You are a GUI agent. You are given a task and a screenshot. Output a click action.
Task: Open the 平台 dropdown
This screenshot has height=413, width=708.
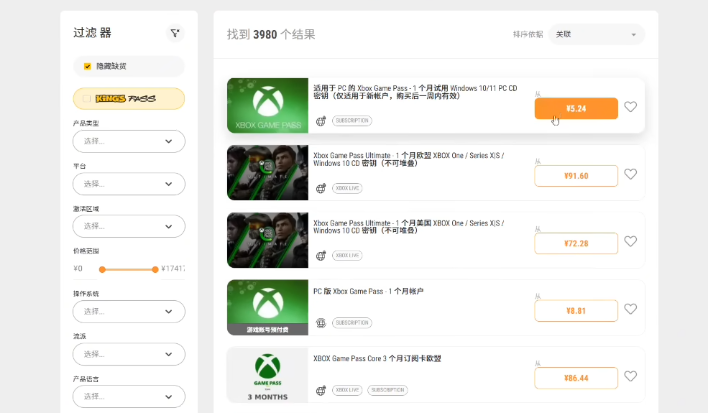[x=129, y=184]
